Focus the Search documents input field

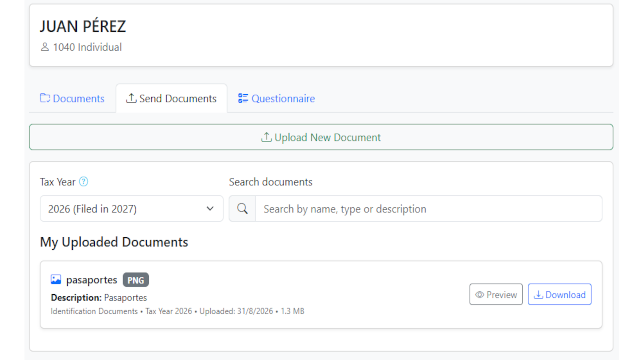tap(429, 209)
